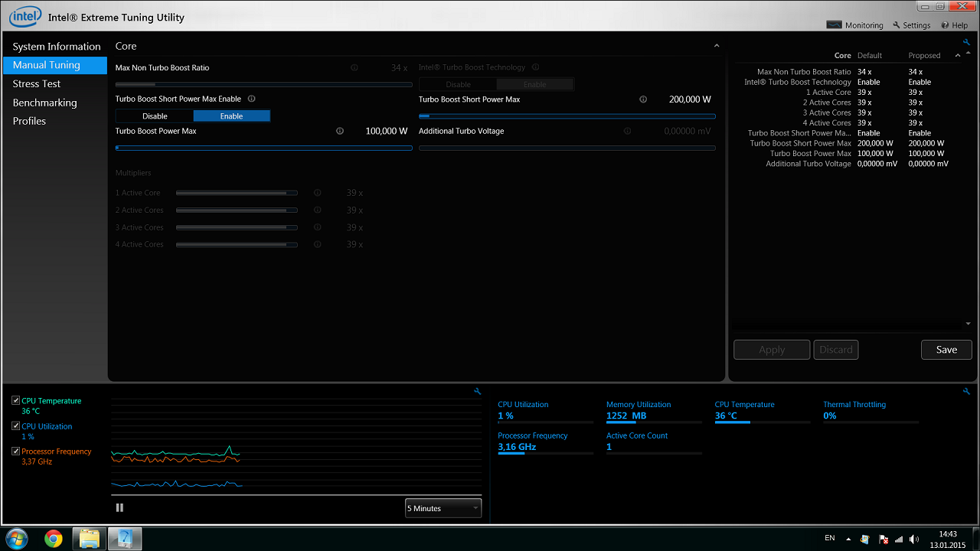980x551 pixels.
Task: Uncheck the Processor Frequency graph checkbox
Action: point(16,452)
